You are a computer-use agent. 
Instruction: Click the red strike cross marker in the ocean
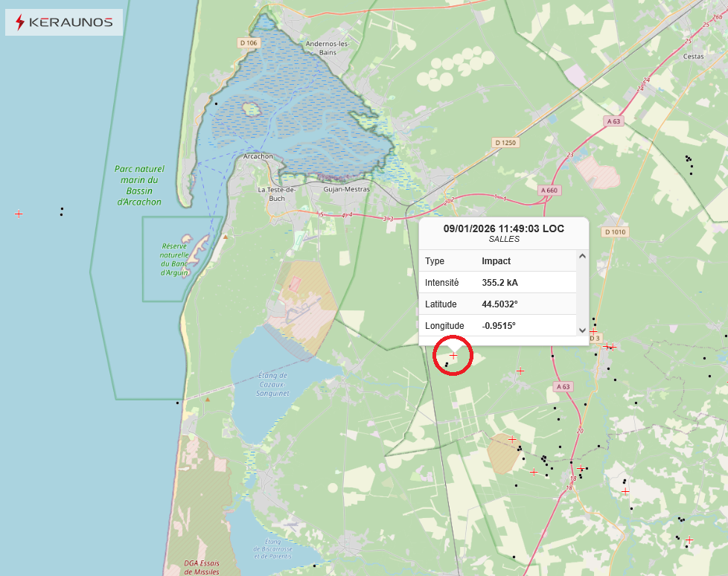pos(18,214)
